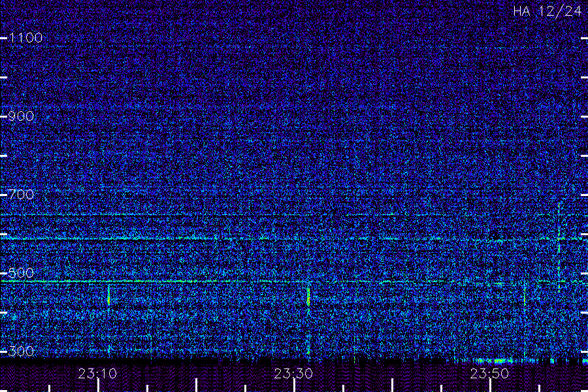Click the bright signal burst below 23:50
Image resolution: width=588 pixels, height=392 pixels.
pyautogui.click(x=498, y=361)
